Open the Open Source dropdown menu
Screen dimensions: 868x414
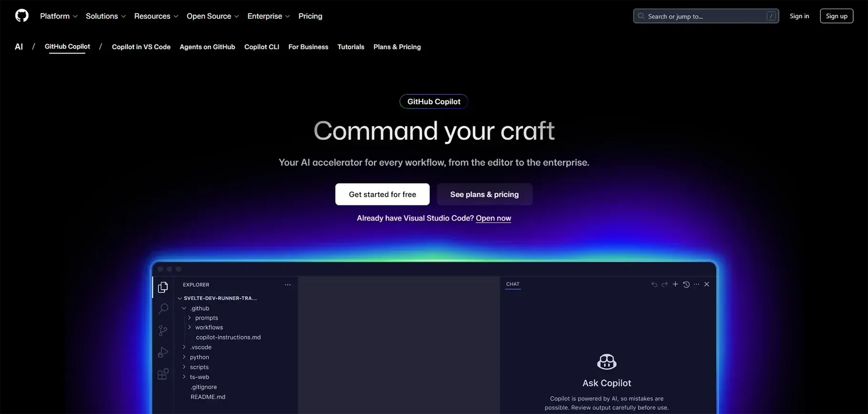(x=213, y=16)
